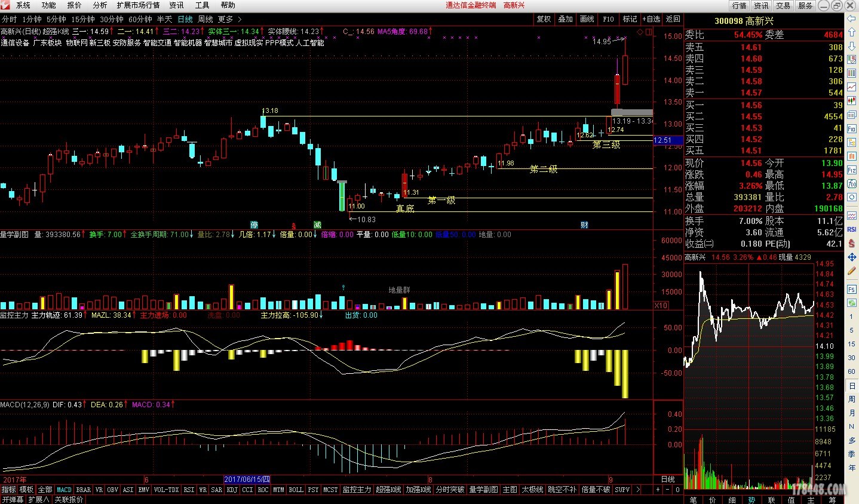Open the f(x) formula icon in sidebar
Screen dimensions: 859x504
point(852,184)
